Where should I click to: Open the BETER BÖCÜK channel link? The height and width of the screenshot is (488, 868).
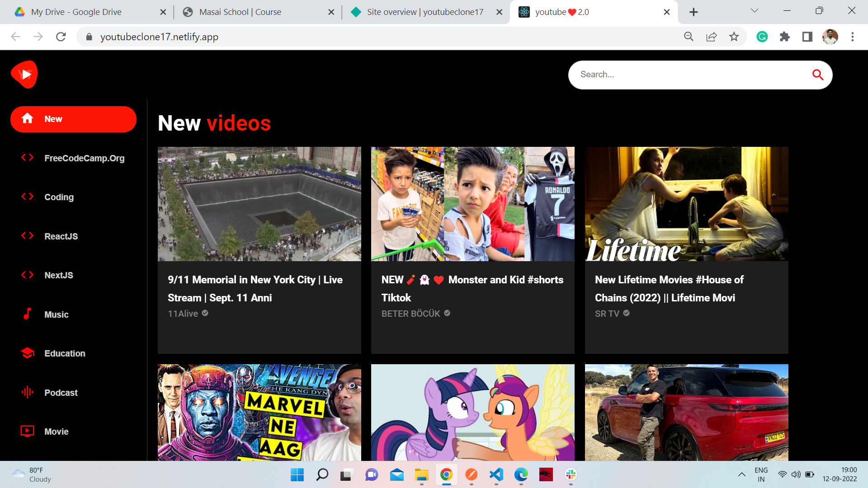tap(411, 314)
